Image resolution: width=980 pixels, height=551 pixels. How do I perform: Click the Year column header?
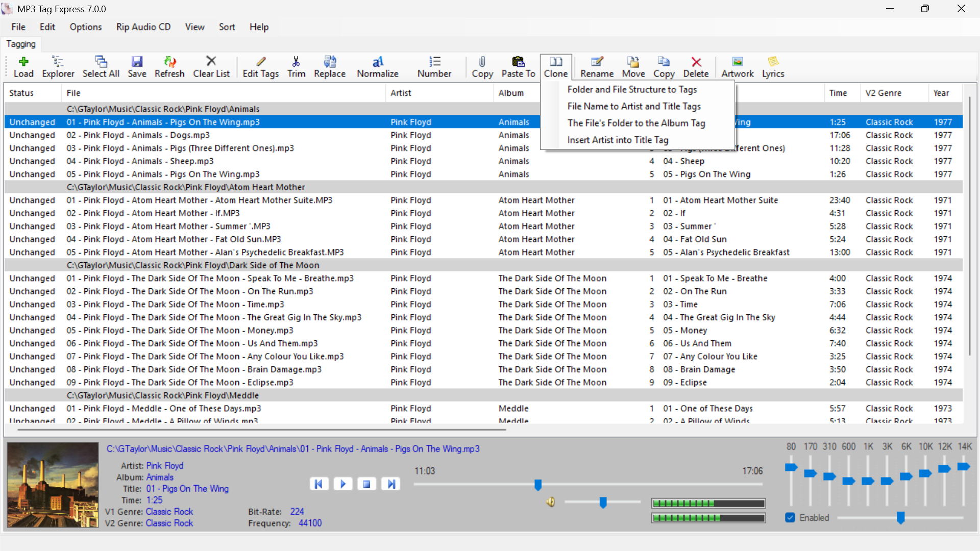(945, 93)
